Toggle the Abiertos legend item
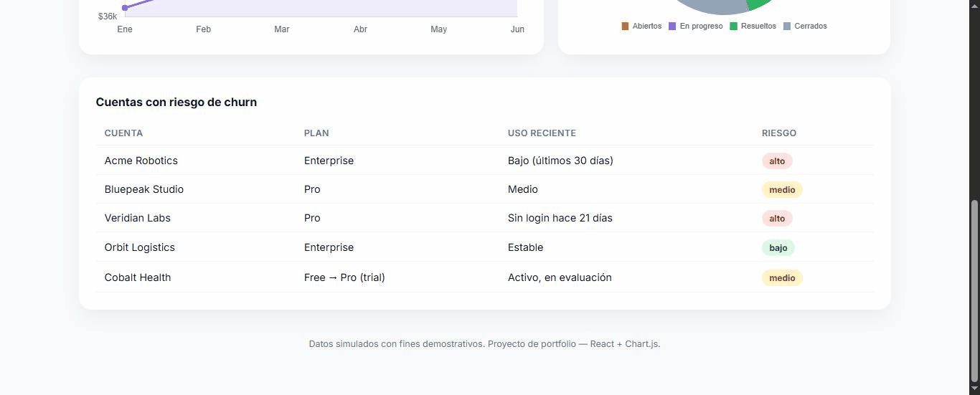980x395 pixels. [x=641, y=26]
